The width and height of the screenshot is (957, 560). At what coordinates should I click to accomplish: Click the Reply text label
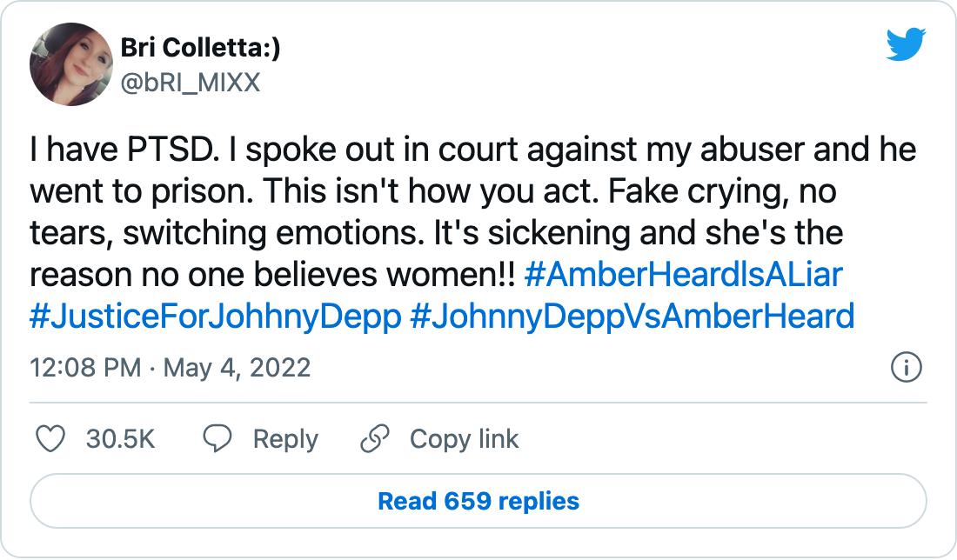click(x=284, y=439)
